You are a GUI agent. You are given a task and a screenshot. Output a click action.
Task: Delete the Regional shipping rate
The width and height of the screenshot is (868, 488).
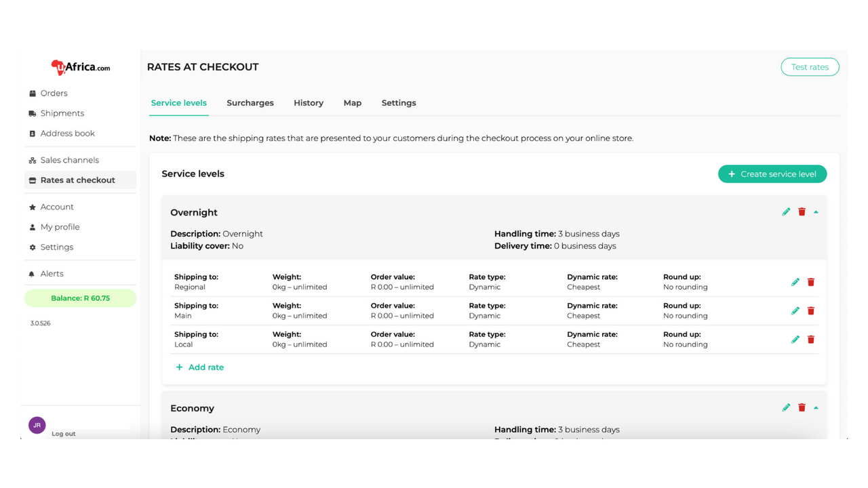(811, 282)
